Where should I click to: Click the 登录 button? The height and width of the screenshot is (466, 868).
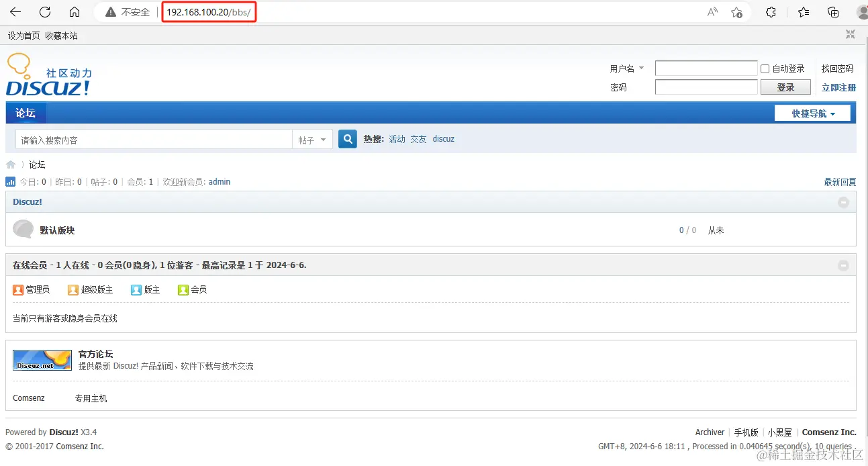coord(785,87)
